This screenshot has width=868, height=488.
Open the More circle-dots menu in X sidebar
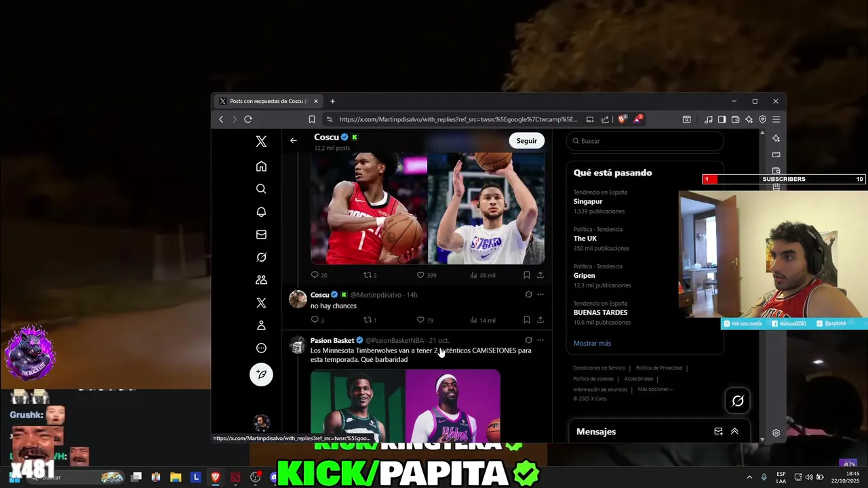coord(261,348)
